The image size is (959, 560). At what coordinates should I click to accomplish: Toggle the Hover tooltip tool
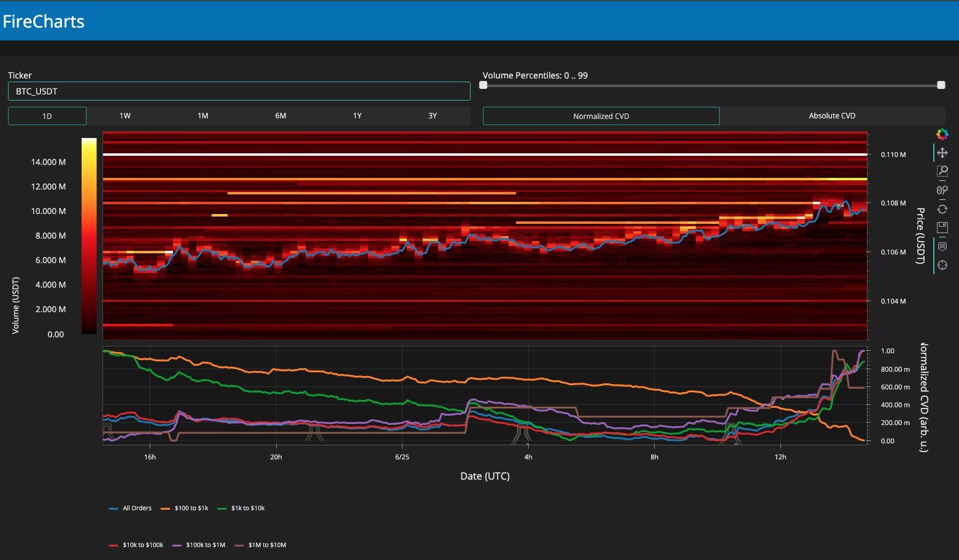coord(942,247)
